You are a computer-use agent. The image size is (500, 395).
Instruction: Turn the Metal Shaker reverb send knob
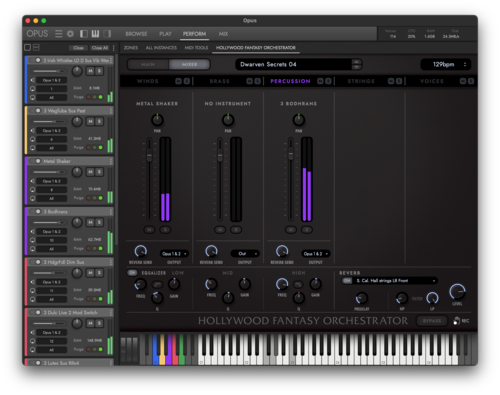click(140, 251)
